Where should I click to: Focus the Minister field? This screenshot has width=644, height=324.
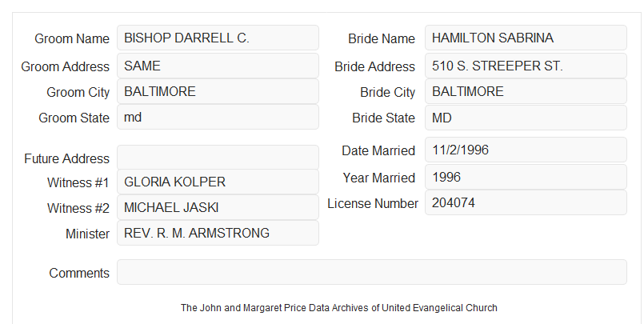218,233
